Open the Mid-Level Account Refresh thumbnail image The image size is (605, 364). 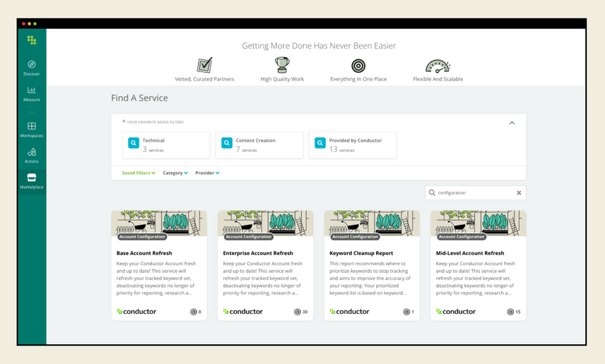click(478, 223)
